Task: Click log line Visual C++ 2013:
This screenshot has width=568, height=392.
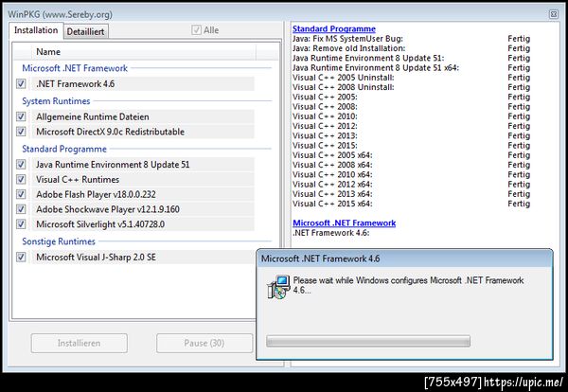Action: pos(325,135)
